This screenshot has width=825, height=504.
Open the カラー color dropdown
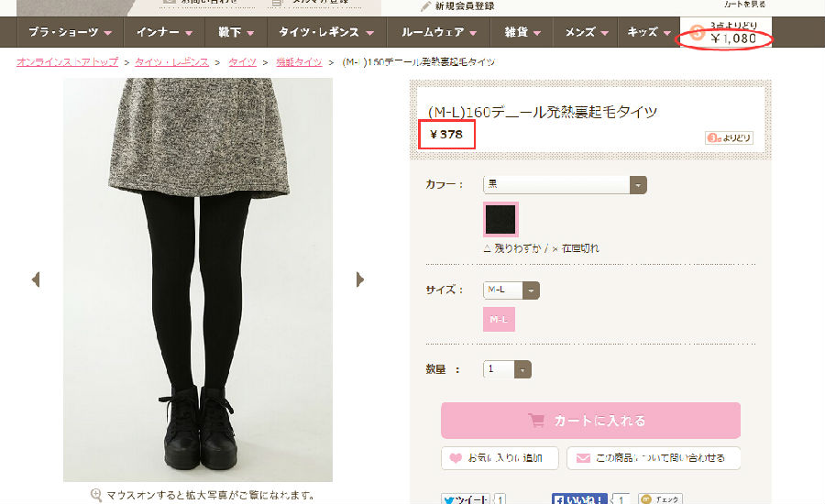tap(565, 185)
